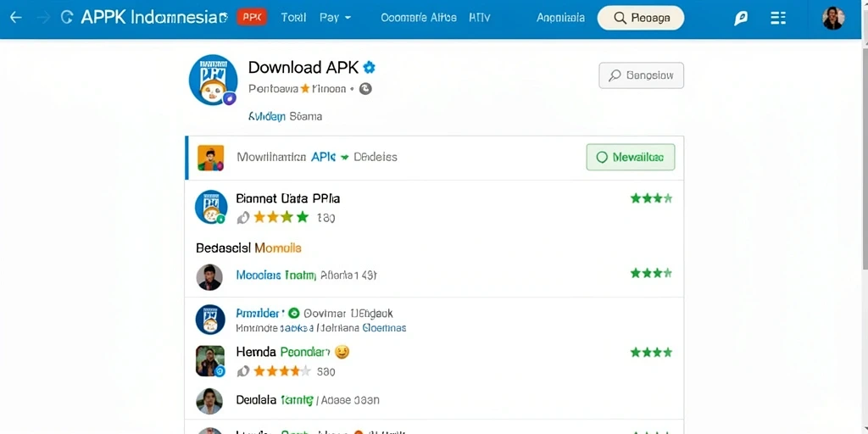Click the red APK badge

252,17
